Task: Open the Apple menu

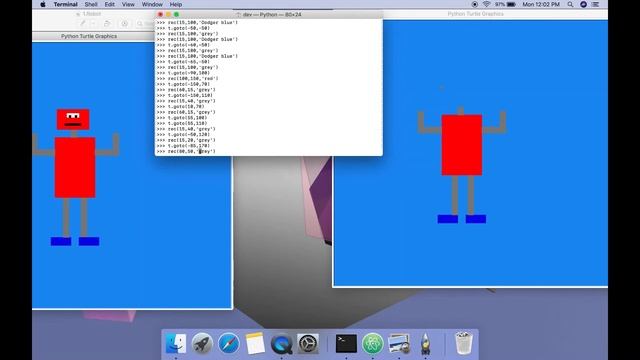Action: click(43, 4)
